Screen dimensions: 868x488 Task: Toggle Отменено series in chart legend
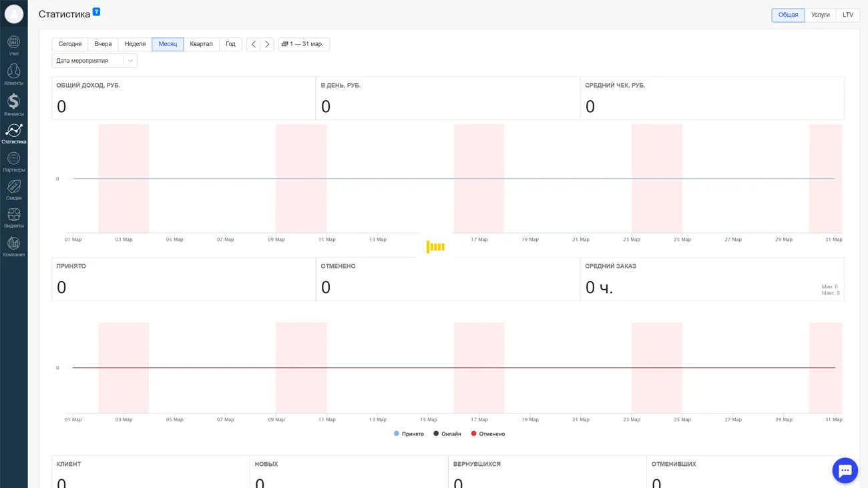488,434
